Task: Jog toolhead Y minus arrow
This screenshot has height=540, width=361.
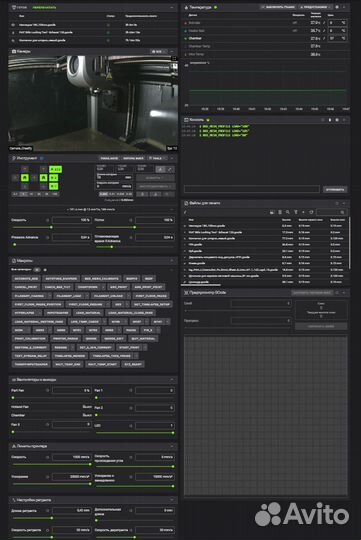Action: (x=25, y=186)
